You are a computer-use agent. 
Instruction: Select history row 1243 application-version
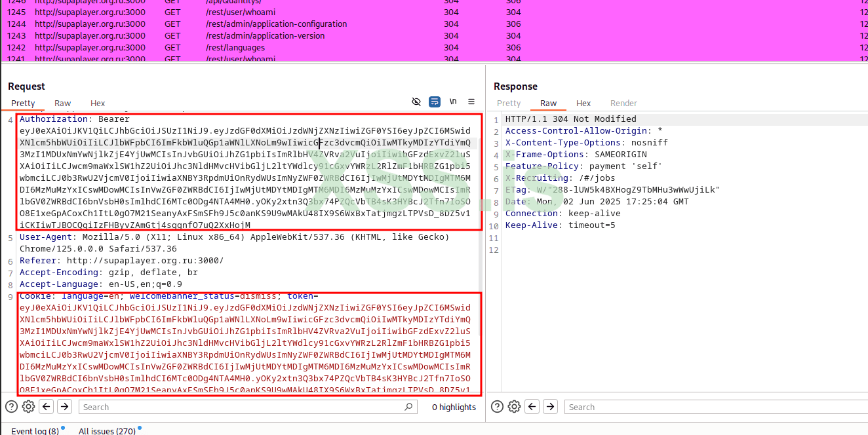point(434,35)
